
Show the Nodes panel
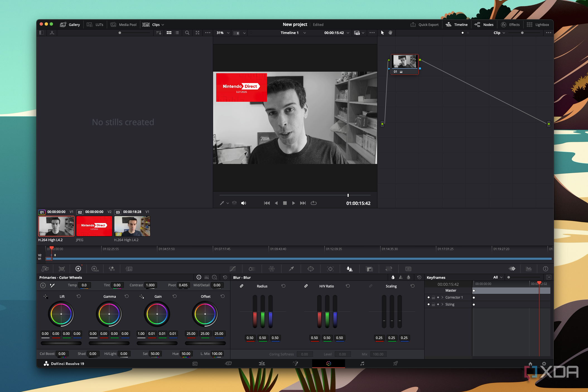(x=484, y=25)
